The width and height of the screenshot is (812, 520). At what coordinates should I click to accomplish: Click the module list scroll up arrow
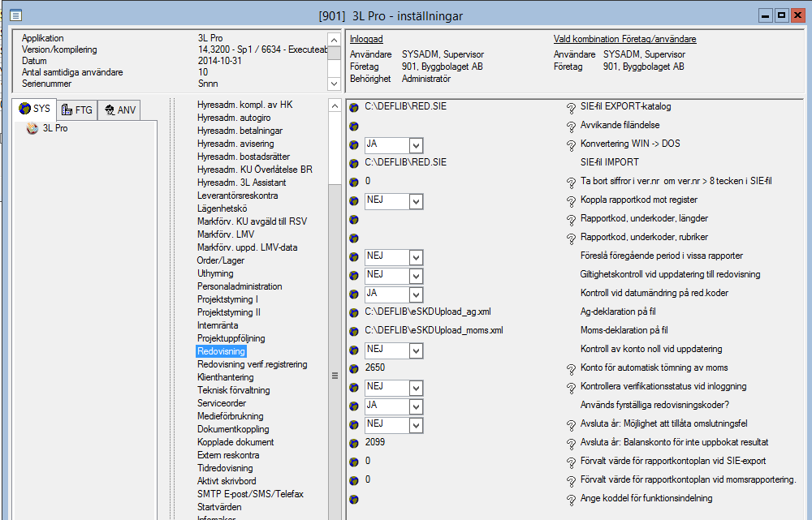tap(335, 106)
